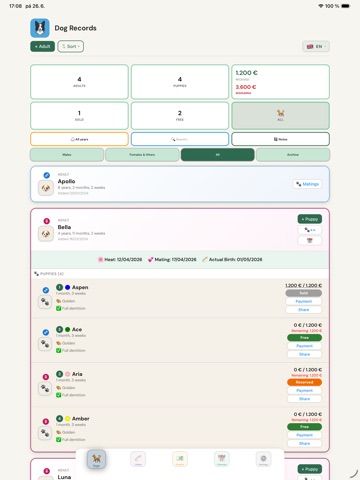Tap Amber's number 4 badge
The image size is (360, 480).
59,418
